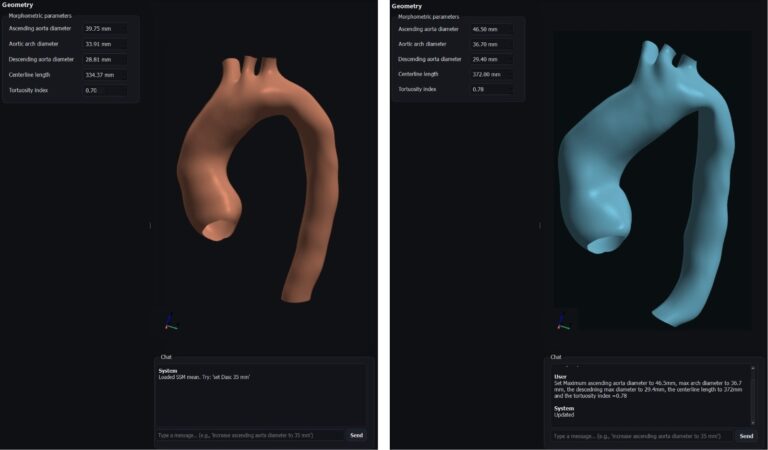
Task: Select the descending aorta diameter field showing 29.40 mm
Action: click(492, 59)
